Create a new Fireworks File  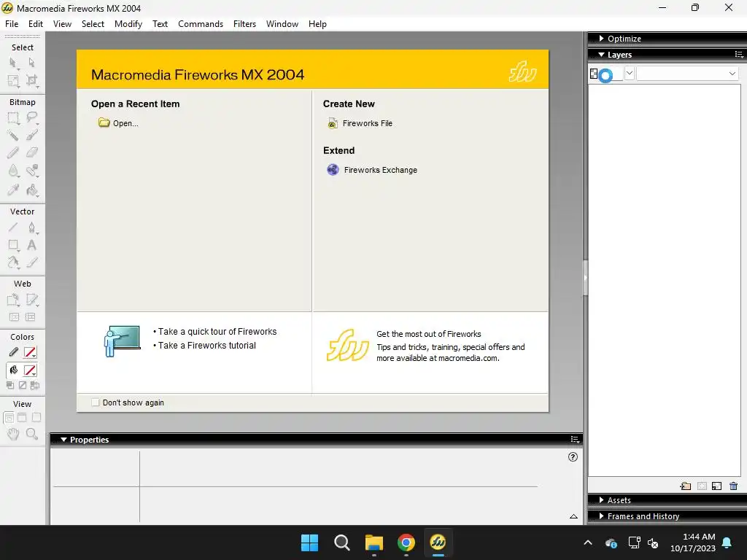360,123
